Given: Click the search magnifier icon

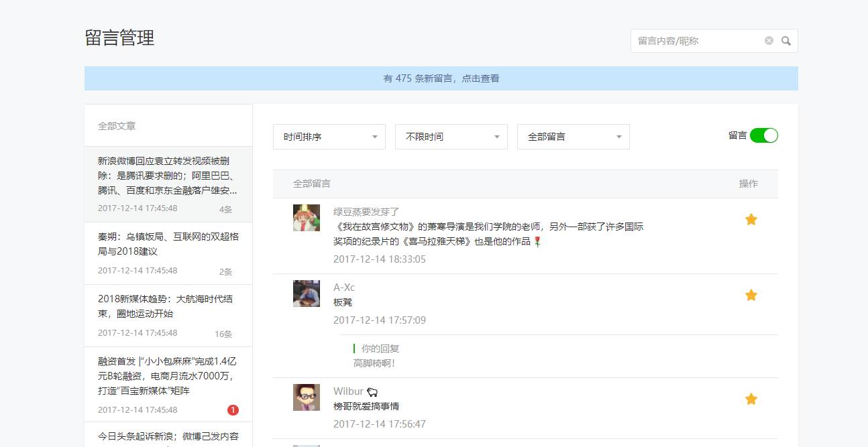Looking at the screenshot, I should tap(786, 41).
